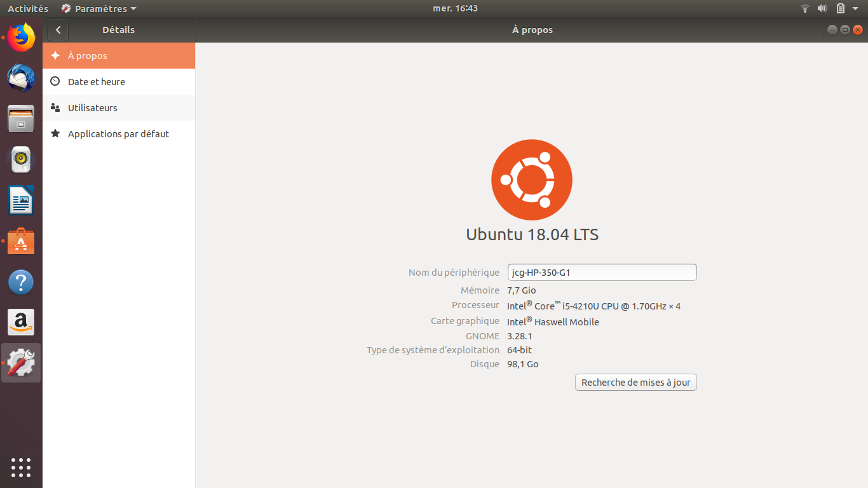Launch LibreOffice Writer from the dock

21,200
